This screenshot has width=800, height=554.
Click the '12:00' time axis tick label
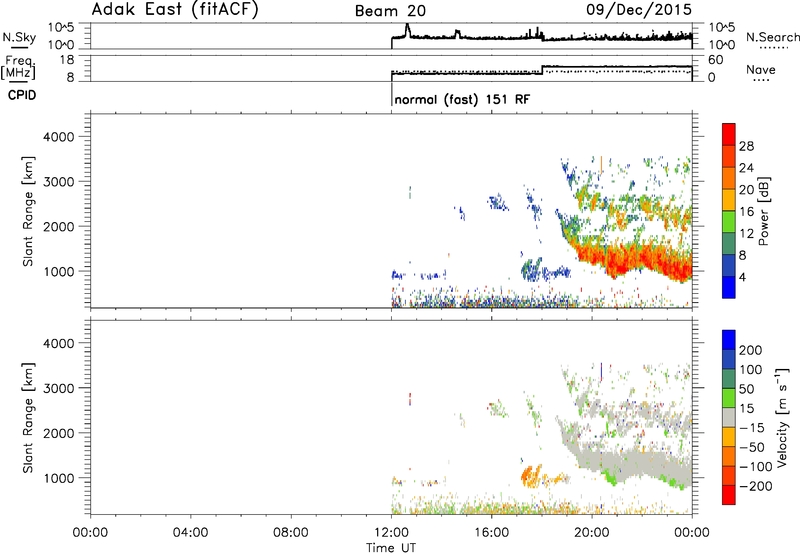[x=391, y=533]
